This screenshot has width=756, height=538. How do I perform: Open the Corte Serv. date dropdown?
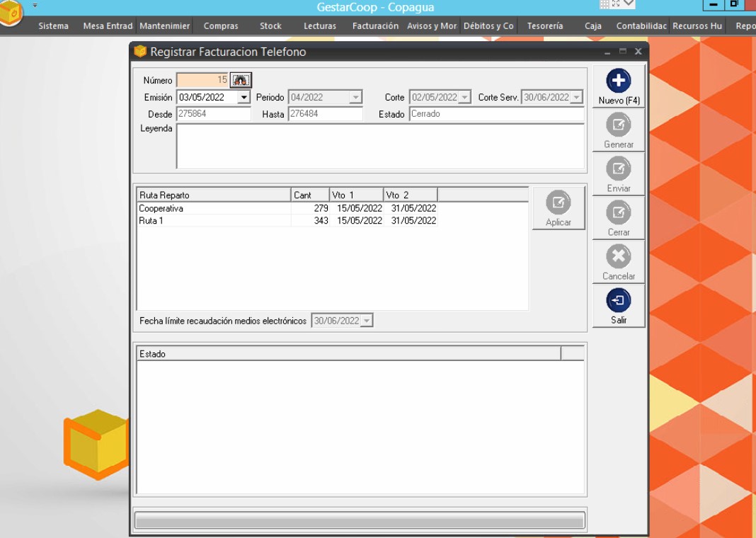pyautogui.click(x=577, y=98)
